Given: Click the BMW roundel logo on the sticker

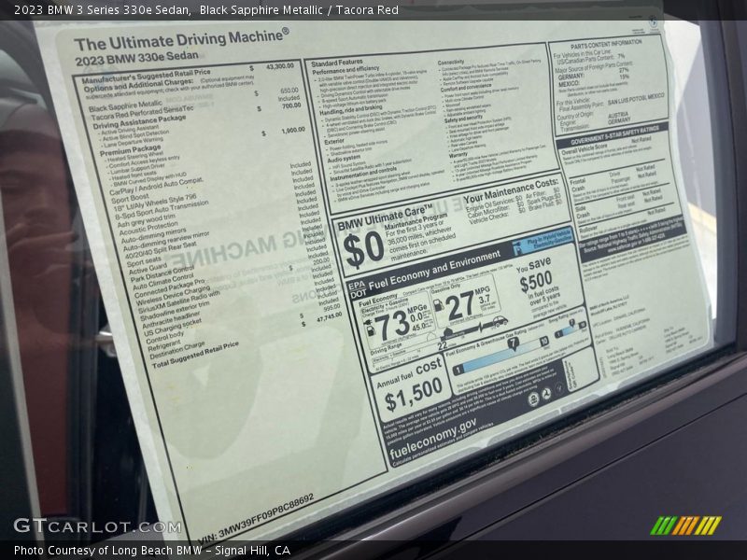Looking at the screenshot, I should pos(653,21).
